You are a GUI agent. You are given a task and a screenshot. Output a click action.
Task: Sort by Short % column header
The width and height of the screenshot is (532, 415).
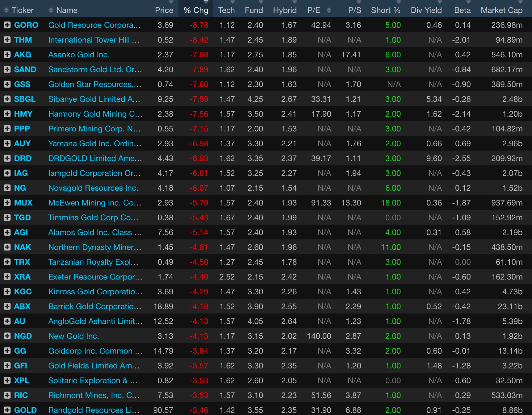(386, 10)
